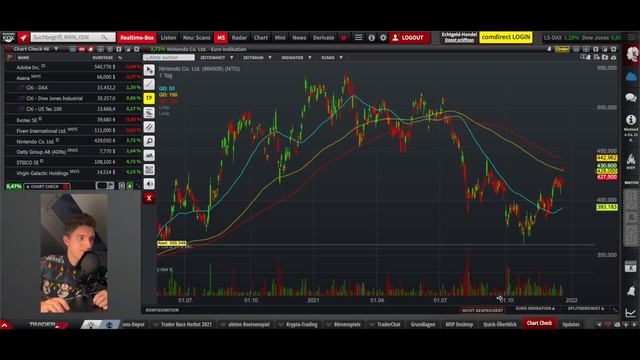Open the Realtime-Box tab
The image size is (640, 360).
[x=137, y=38]
